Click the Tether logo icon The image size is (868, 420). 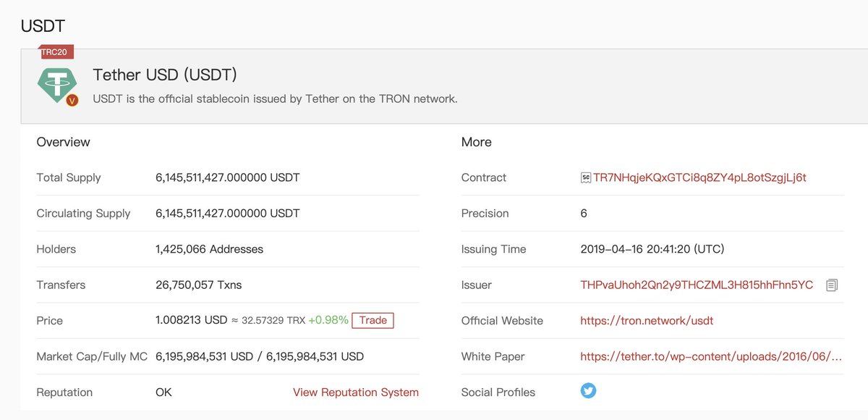[x=56, y=85]
